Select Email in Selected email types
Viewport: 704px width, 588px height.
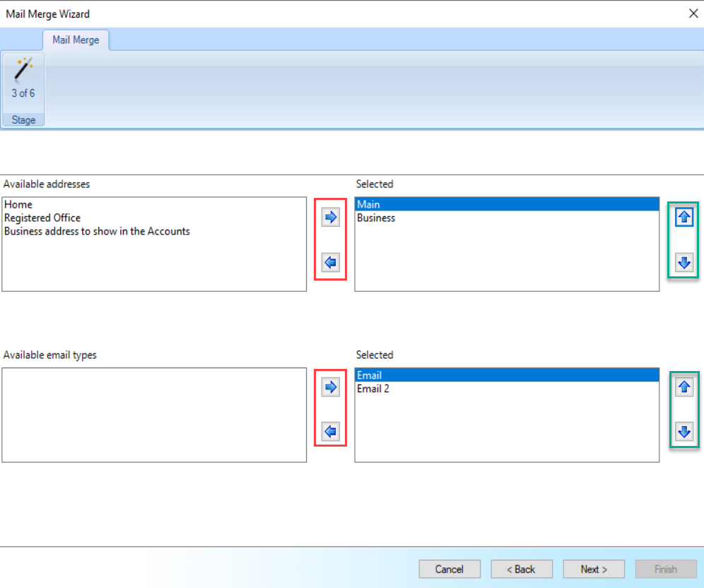pyautogui.click(x=507, y=375)
